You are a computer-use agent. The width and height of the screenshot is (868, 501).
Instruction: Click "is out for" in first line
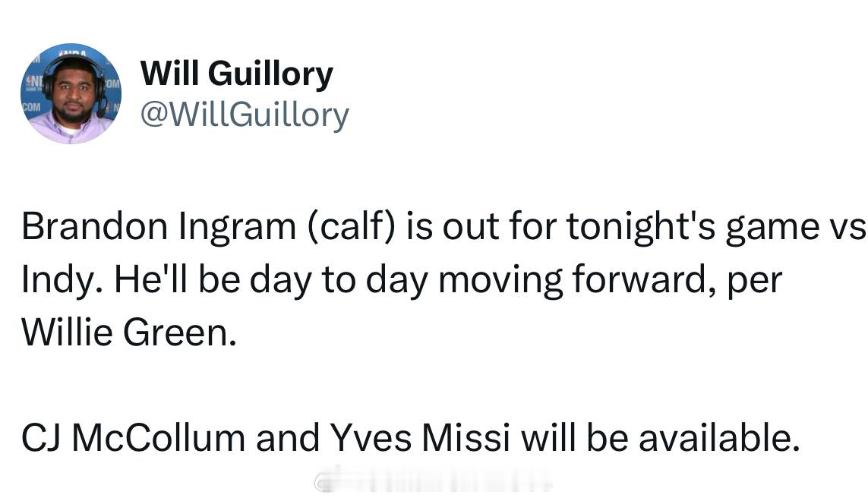point(481,226)
